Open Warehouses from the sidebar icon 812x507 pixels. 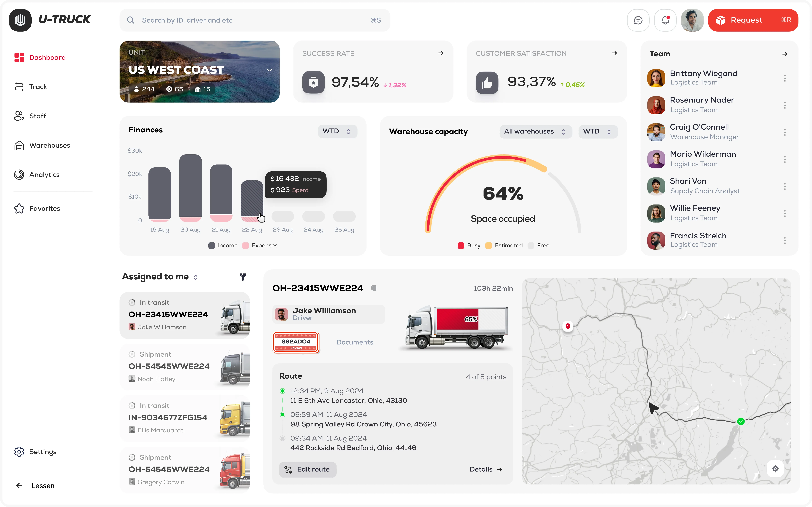(x=19, y=145)
